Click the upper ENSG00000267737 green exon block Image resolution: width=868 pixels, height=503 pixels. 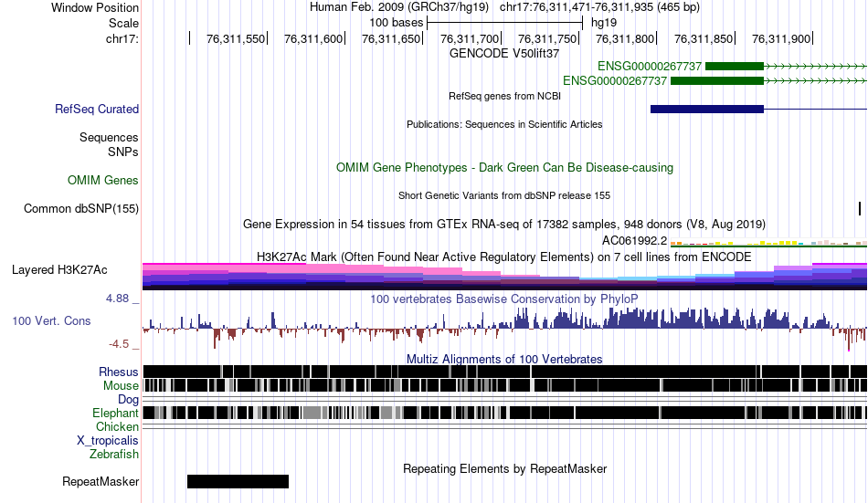(735, 67)
